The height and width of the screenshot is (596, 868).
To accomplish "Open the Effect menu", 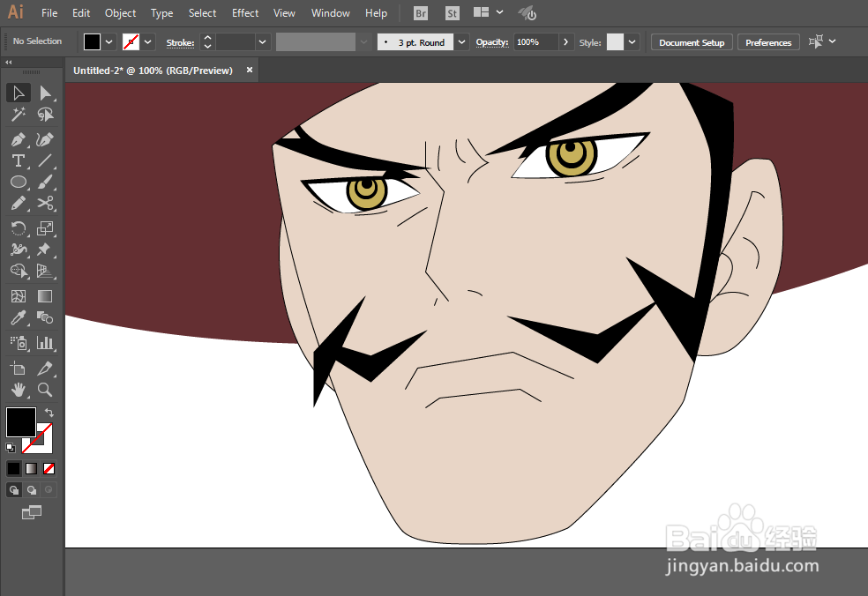I will (x=245, y=13).
